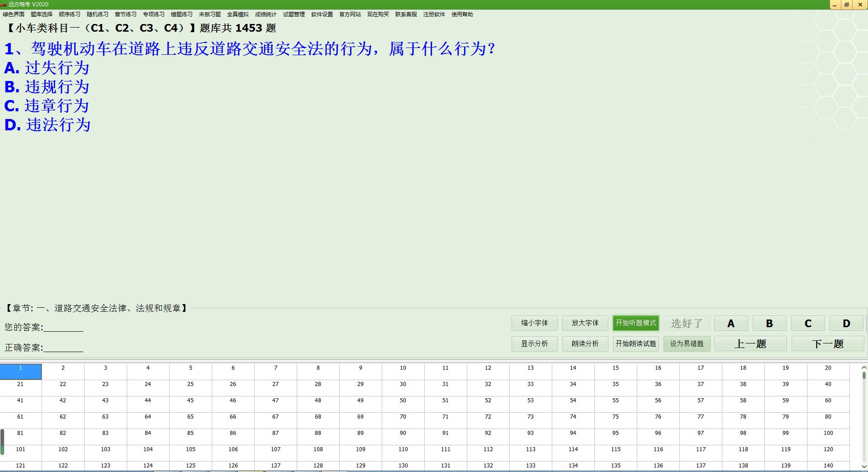Jump to question 13 in grid

(531, 372)
